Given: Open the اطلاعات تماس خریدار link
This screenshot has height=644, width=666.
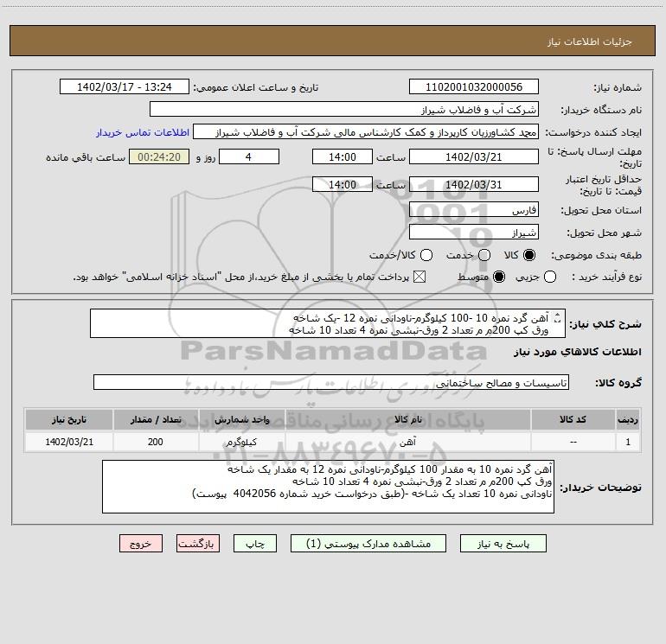Looking at the screenshot, I should click(143, 132).
